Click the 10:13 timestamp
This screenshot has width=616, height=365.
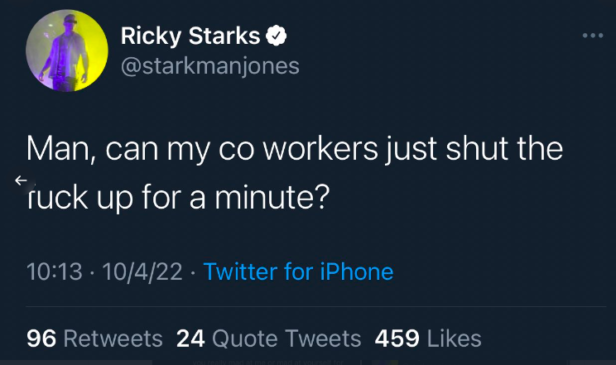[55, 271]
